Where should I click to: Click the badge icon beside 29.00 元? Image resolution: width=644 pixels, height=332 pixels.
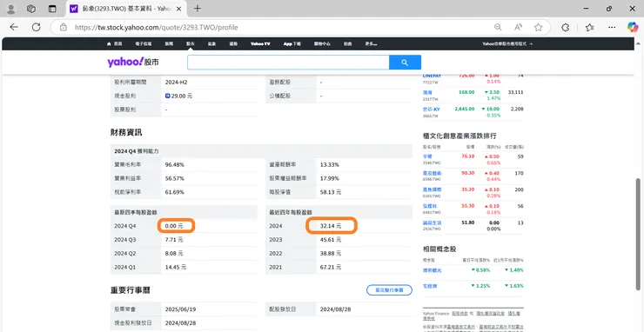pos(167,96)
